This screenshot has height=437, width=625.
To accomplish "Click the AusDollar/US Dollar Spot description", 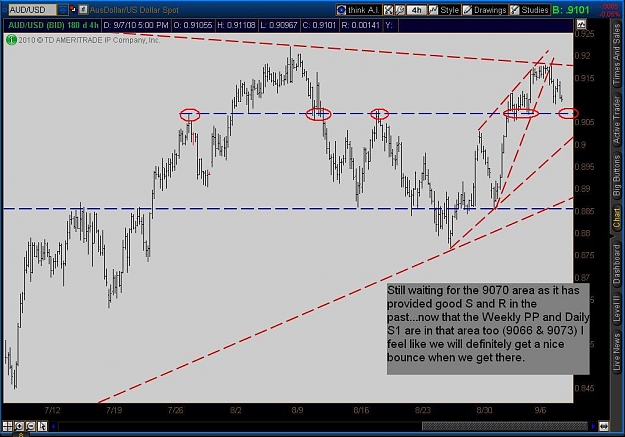I will (x=134, y=10).
